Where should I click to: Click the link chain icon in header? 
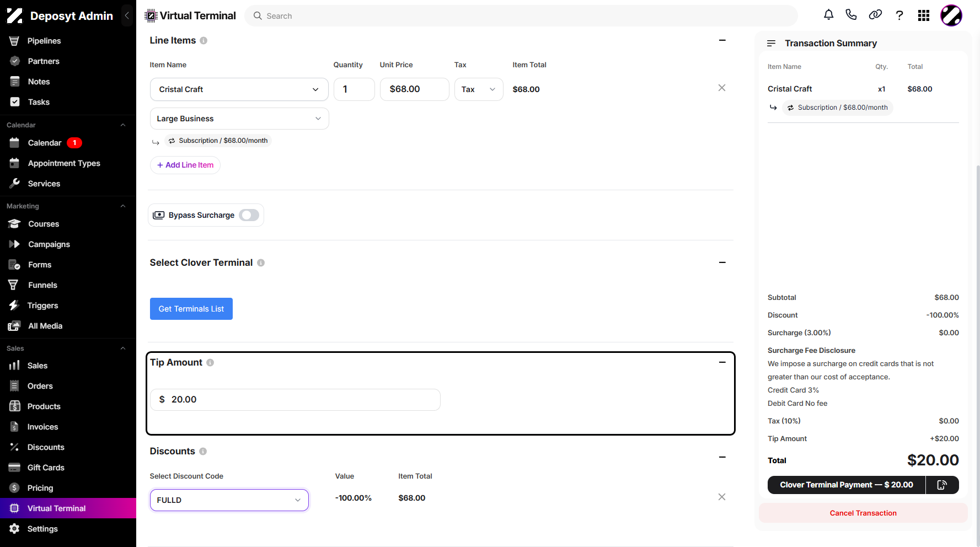pos(875,15)
